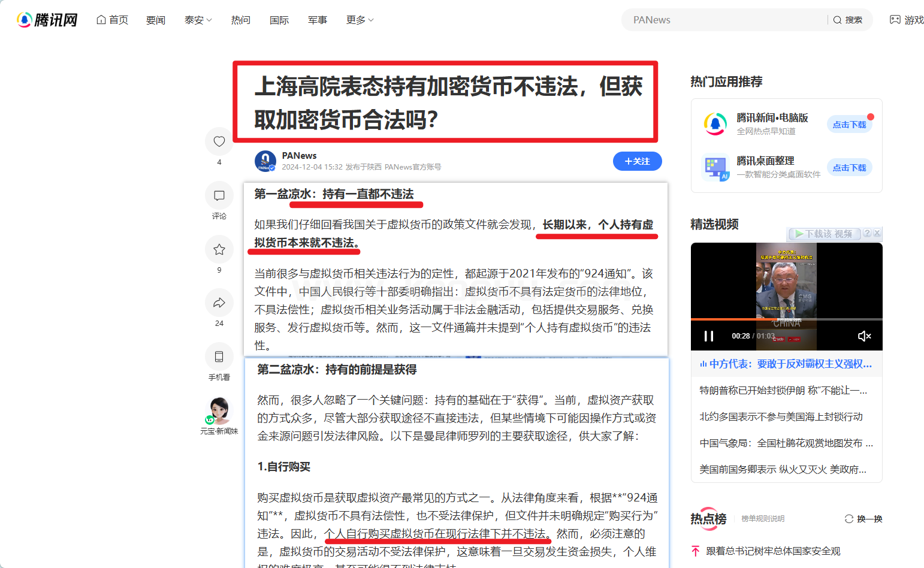This screenshot has width=924, height=568.
Task: Open video 美国前国务卿表示 纵火又灭火
Action: pyautogui.click(x=783, y=469)
